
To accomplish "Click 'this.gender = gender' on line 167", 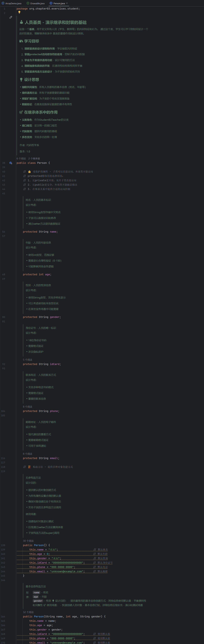I will [x=45, y=630].
